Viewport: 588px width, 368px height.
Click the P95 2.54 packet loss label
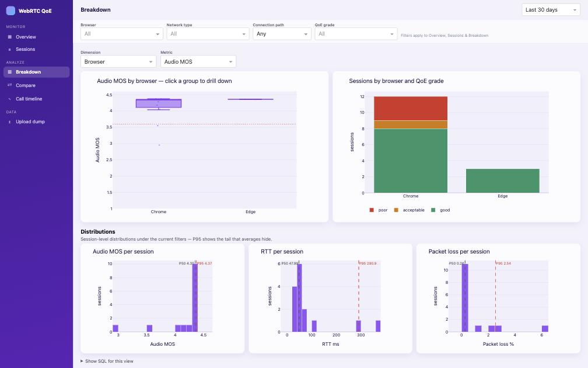tap(503, 263)
